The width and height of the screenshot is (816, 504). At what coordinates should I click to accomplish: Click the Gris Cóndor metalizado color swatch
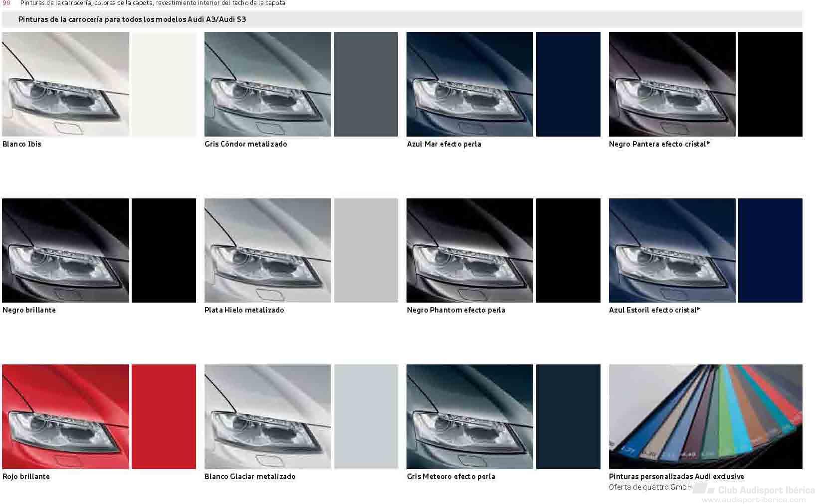tap(366, 84)
